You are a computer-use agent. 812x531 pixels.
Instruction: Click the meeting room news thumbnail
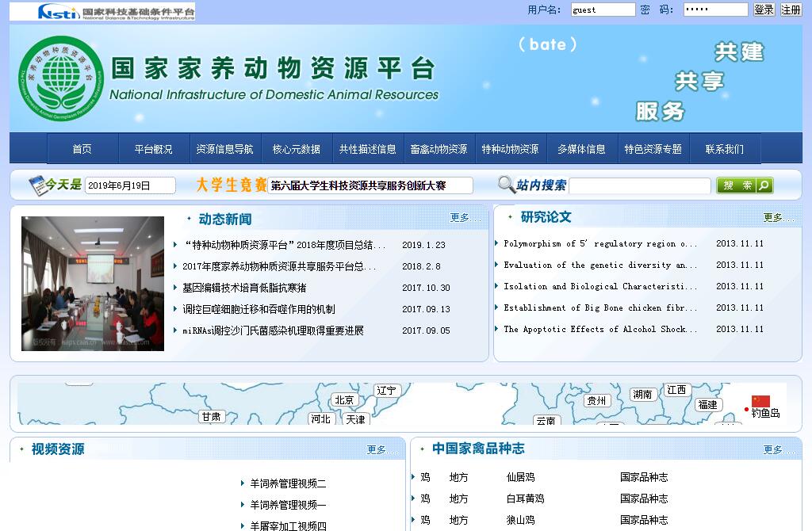coord(93,284)
